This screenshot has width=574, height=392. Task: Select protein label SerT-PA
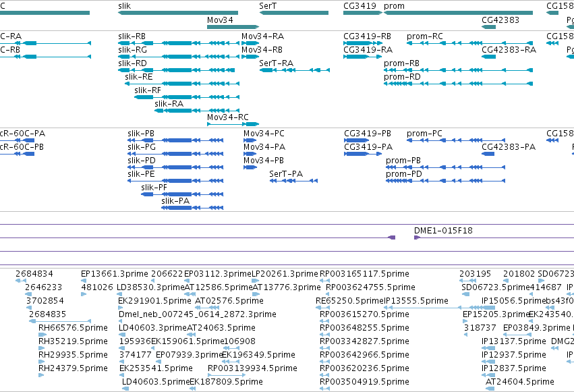(286, 174)
